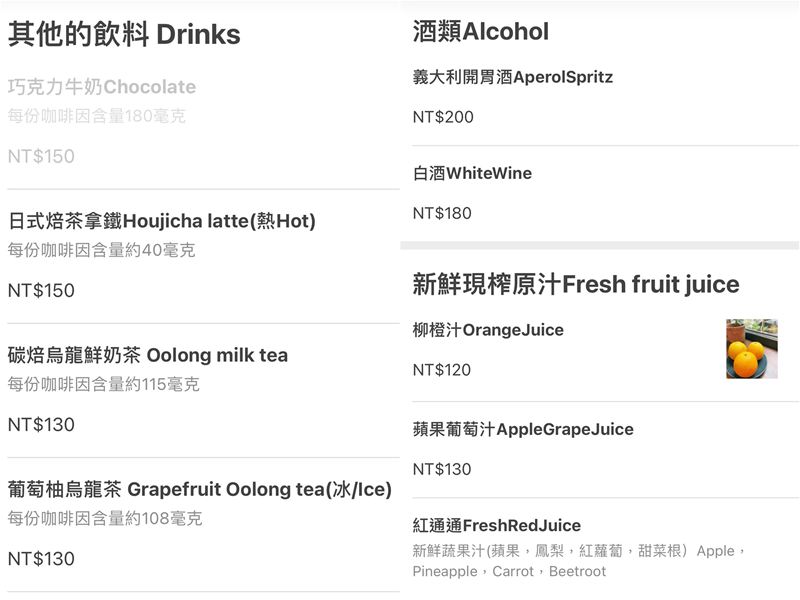The image size is (800, 600).
Task: Open the orange juice photo thumbnail
Action: (751, 349)
